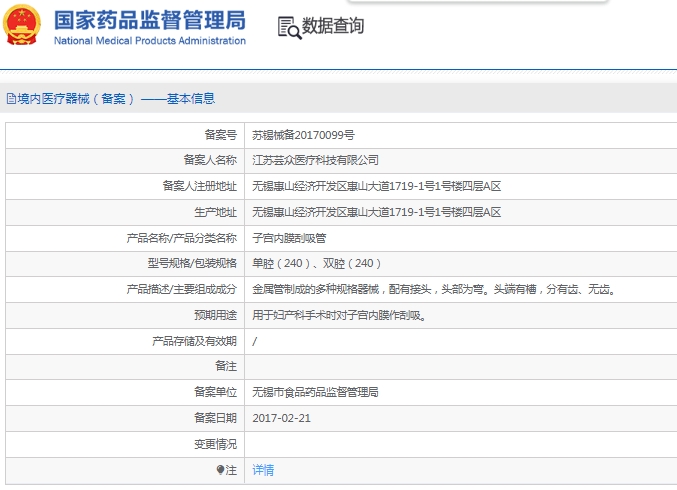Viewport: 677px width, 490px height.
Task: Click the 预期用途 label
Action: tap(215, 315)
